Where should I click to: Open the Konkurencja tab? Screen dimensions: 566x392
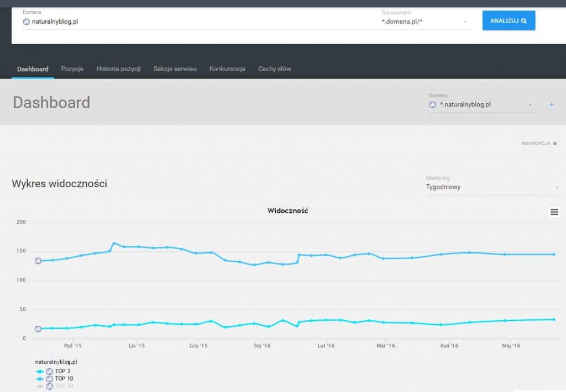tap(227, 69)
